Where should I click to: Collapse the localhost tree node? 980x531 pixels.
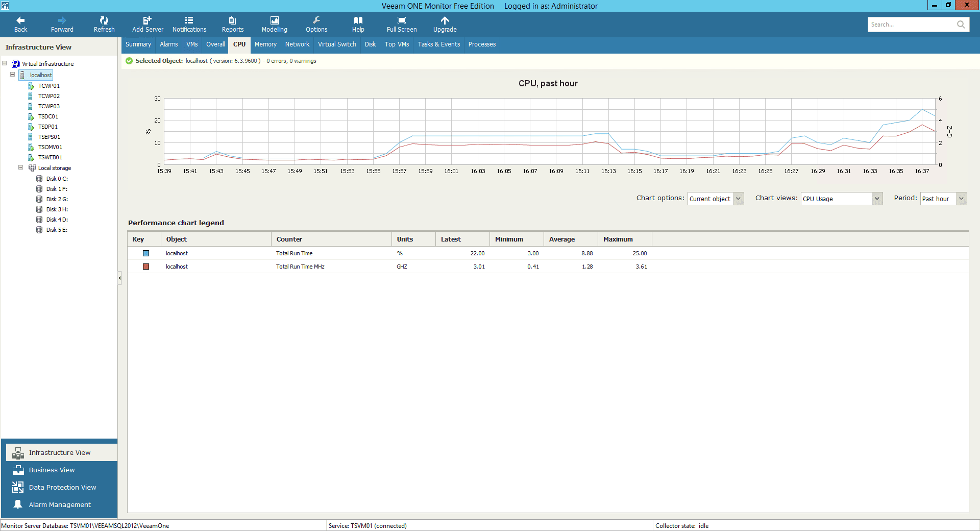click(13, 75)
